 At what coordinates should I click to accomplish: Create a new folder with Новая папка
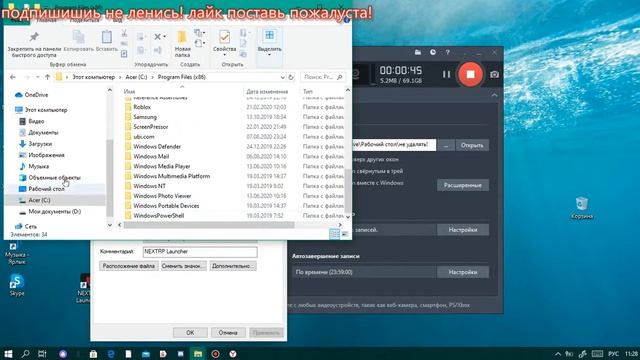pos(182,44)
